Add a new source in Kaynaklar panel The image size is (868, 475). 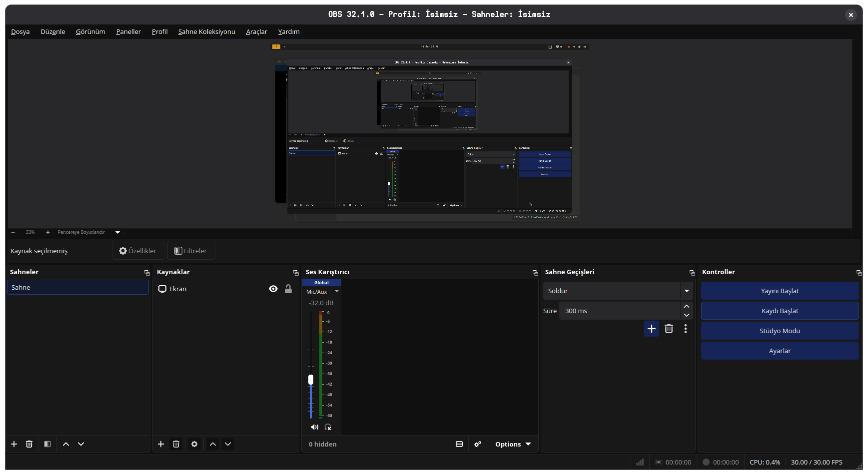(161, 444)
